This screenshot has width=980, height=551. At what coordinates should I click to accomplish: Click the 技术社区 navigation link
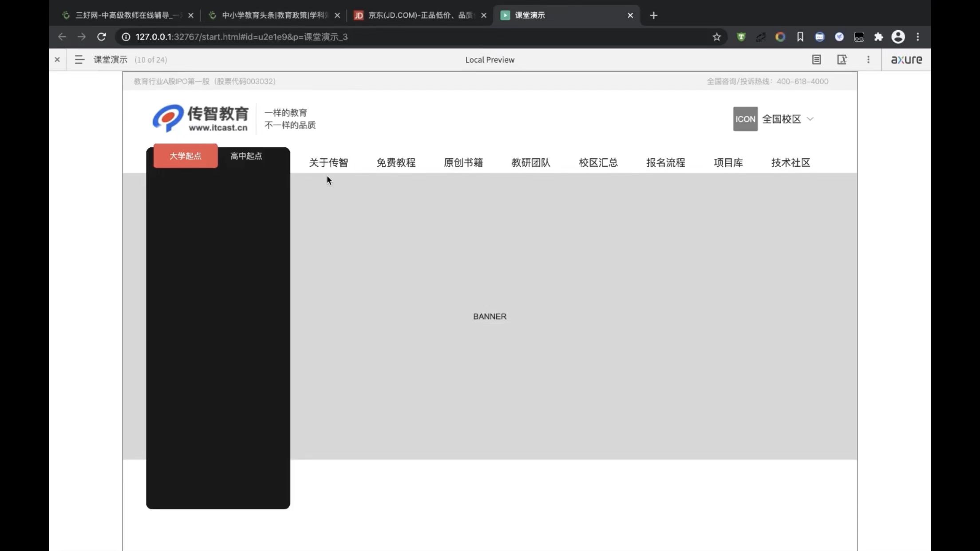790,162
